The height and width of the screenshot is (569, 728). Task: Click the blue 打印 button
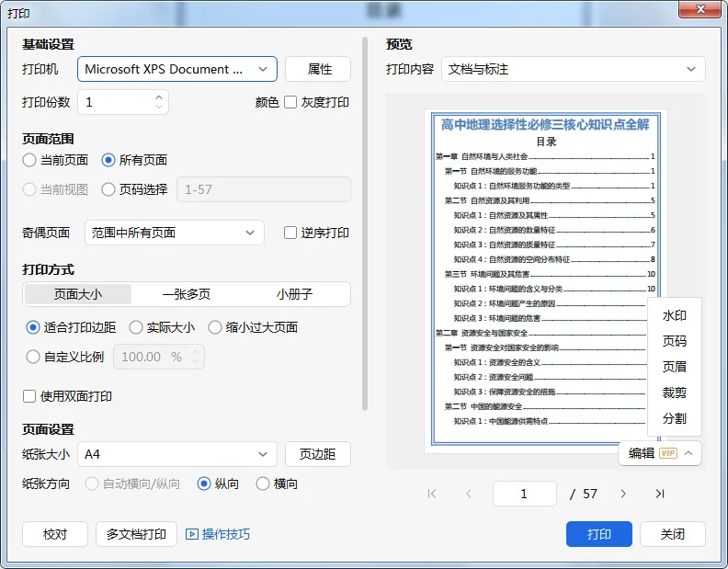click(599, 534)
